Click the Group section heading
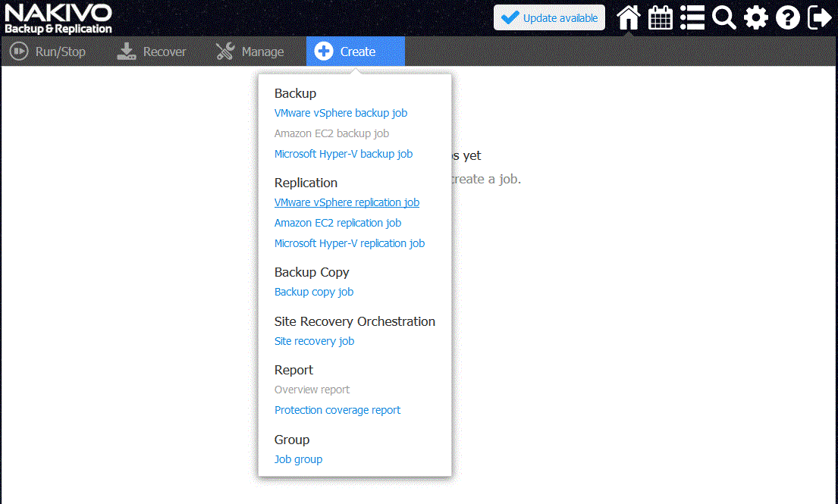Image resolution: width=838 pixels, height=504 pixels. pos(292,440)
